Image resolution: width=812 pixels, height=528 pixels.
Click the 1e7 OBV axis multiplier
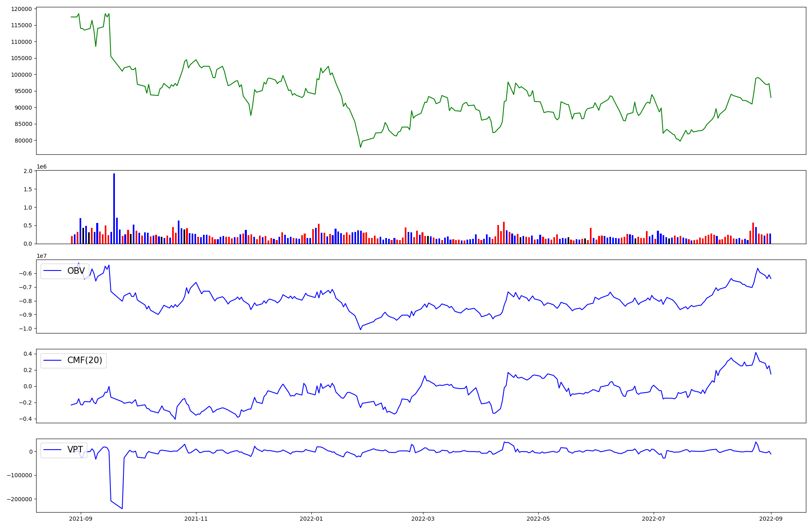coord(41,256)
